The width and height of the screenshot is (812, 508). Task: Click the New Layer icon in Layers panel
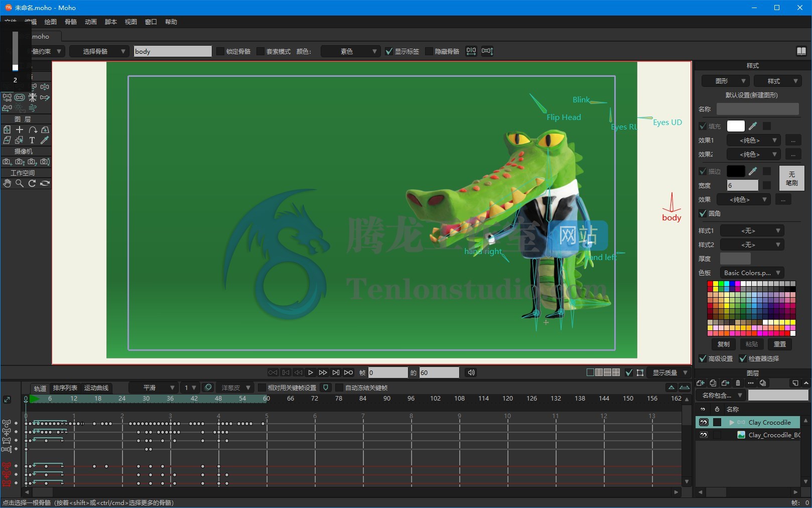(701, 383)
